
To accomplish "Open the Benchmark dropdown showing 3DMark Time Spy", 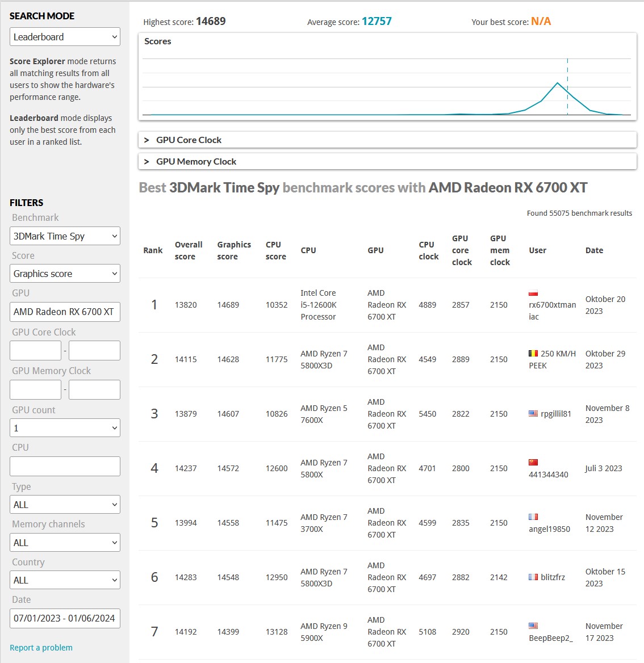I will (65, 236).
